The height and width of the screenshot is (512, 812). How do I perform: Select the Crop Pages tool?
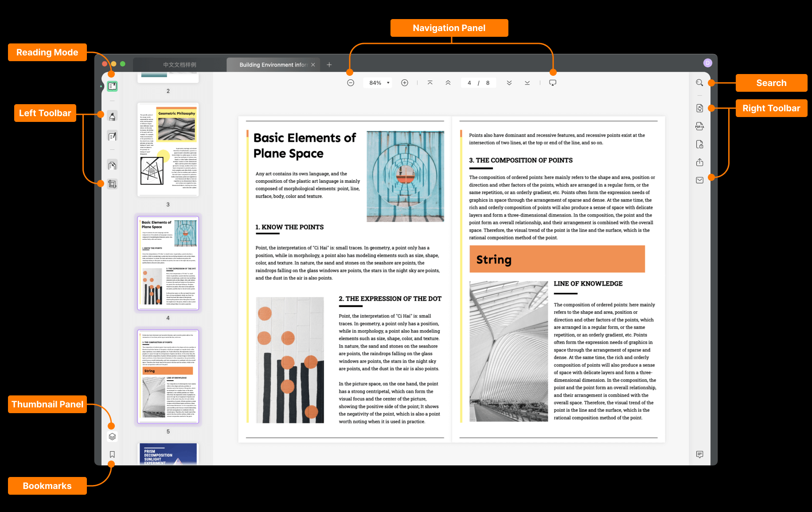point(112,184)
